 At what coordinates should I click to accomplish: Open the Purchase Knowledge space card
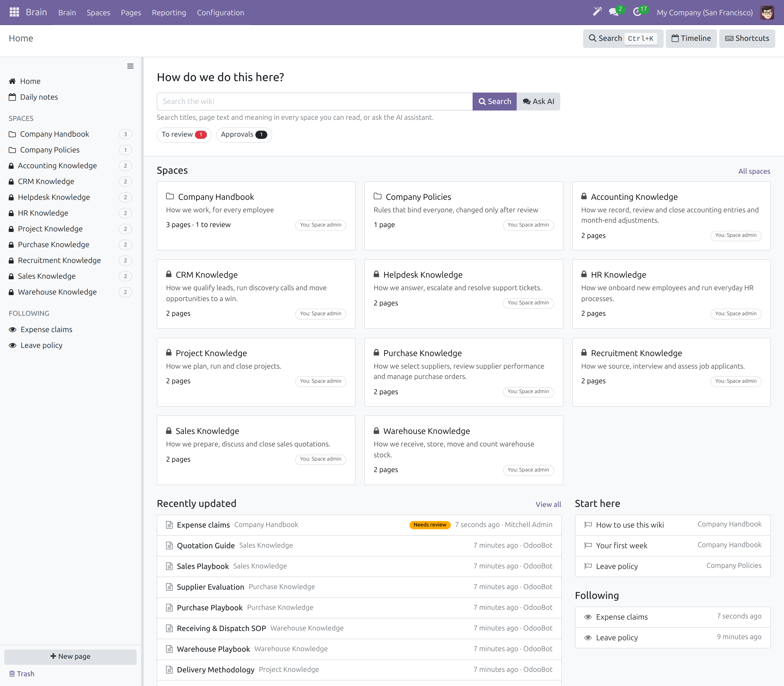(464, 372)
